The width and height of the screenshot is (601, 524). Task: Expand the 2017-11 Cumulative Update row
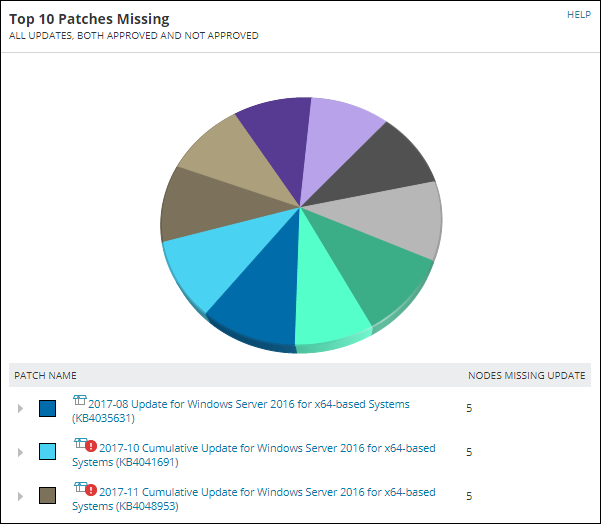[x=20, y=495]
